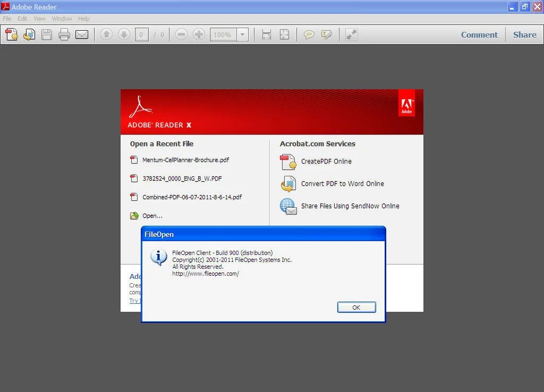
Task: Open the Edit menu
Action: (22, 19)
